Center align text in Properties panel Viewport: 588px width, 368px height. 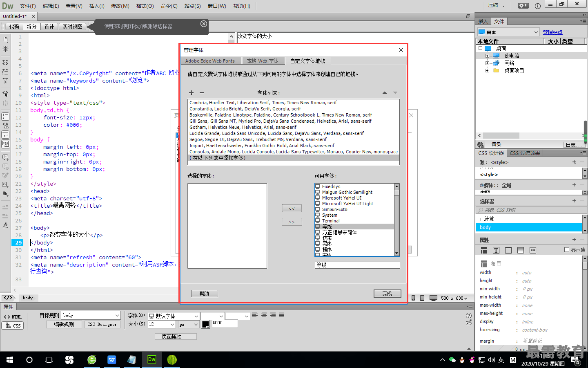point(264,314)
